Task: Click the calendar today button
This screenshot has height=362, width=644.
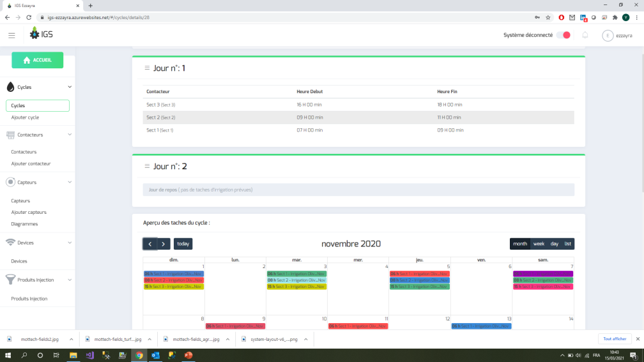Action: coord(183,244)
